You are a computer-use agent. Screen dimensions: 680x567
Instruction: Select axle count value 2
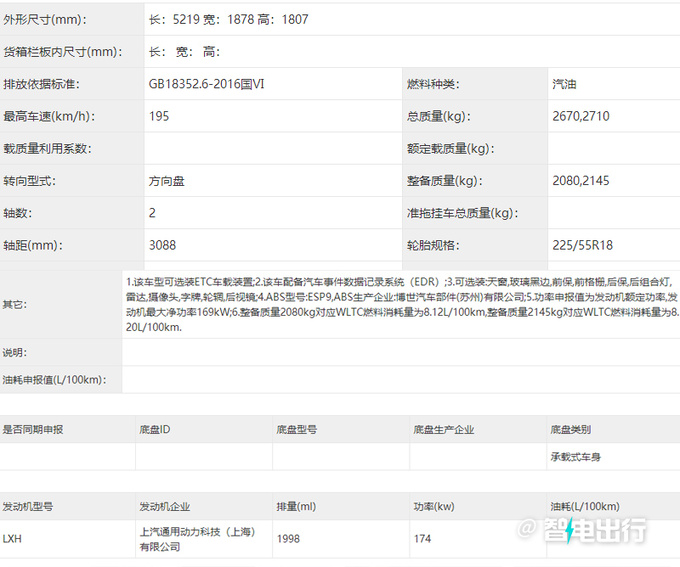[152, 213]
